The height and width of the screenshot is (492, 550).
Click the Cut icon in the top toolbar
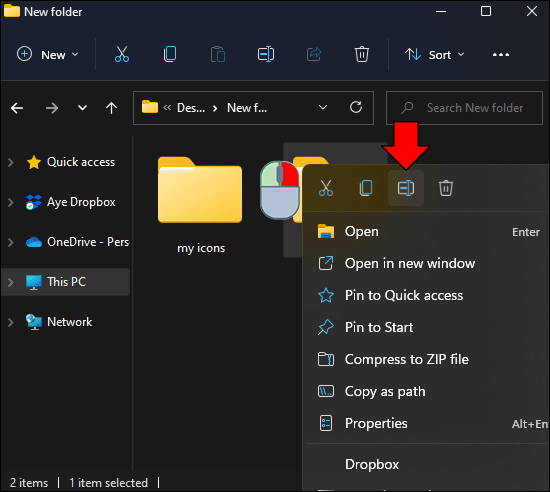[122, 54]
